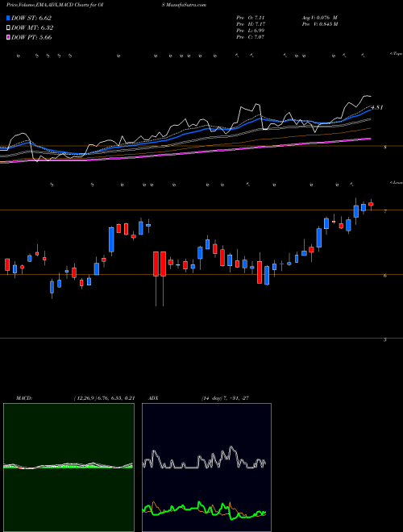
Task: Click the chart title 'Price,Volume,EMA,ADX,MACD Charts for'
Action: 53,5
